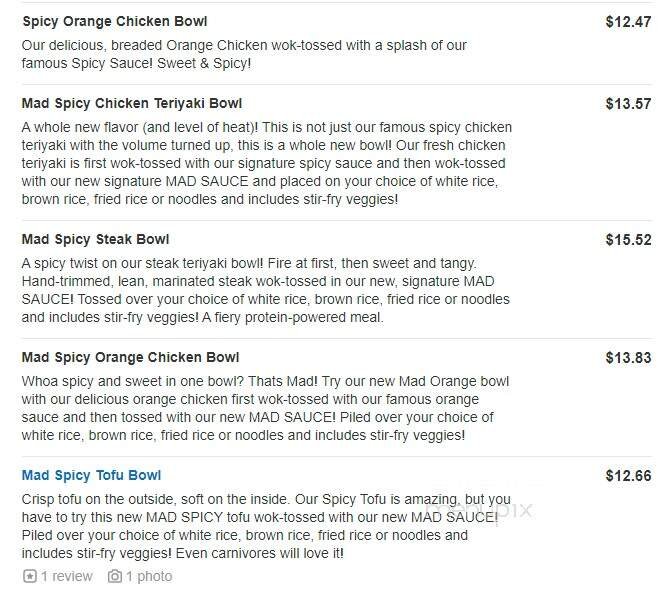Open the Mad Spicy Tofu Bowl link

(x=91, y=475)
